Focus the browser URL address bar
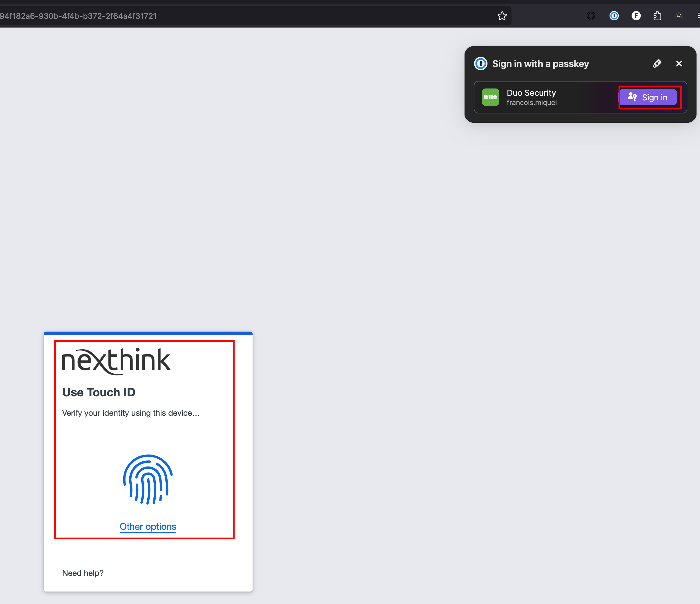Image resolution: width=700 pixels, height=604 pixels. point(237,16)
